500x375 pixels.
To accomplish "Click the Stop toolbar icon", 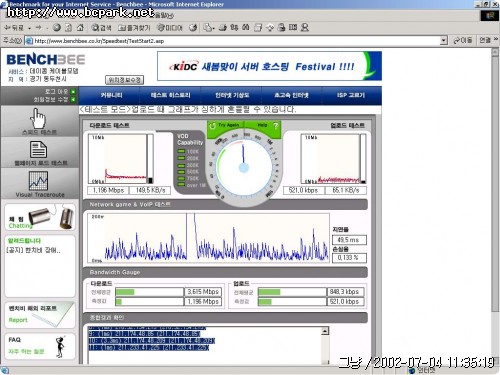I will point(57,28).
